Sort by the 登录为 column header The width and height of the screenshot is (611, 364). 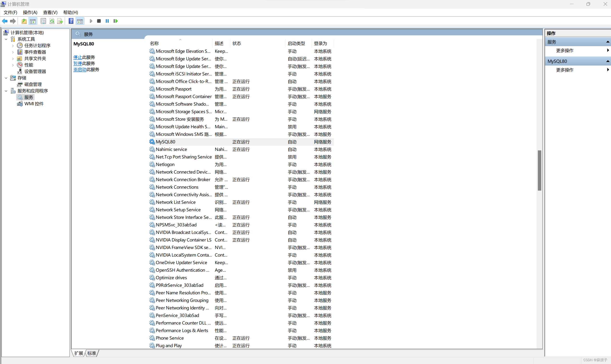(x=323, y=43)
